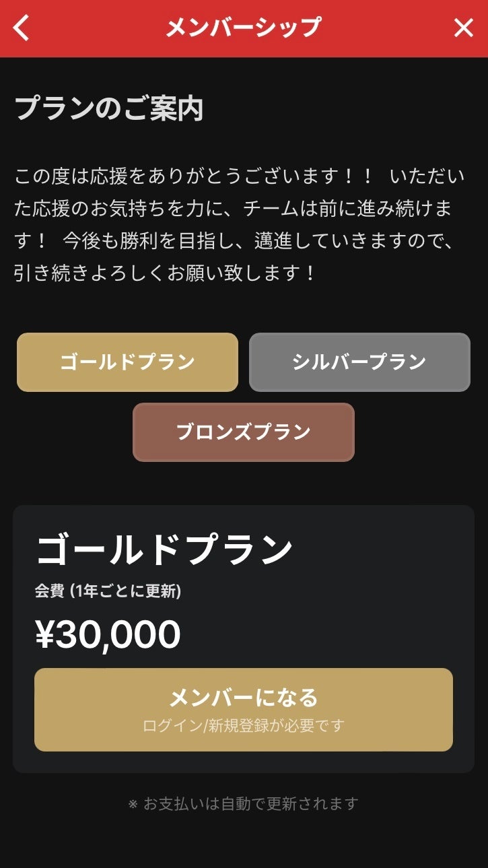The width and height of the screenshot is (488, 868).
Task: Switch to the シルバープラン tab
Action: click(359, 362)
